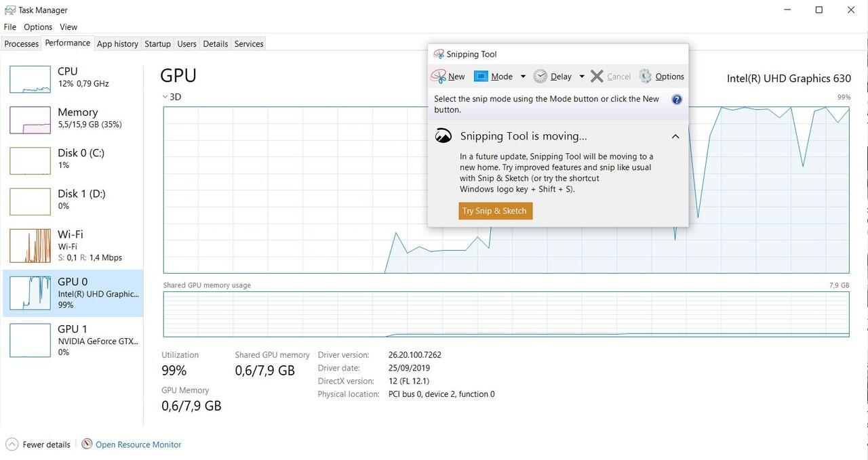Screen dimensions: 868x460
Task: Click the Try Snip & Sketch button
Action: tap(495, 211)
